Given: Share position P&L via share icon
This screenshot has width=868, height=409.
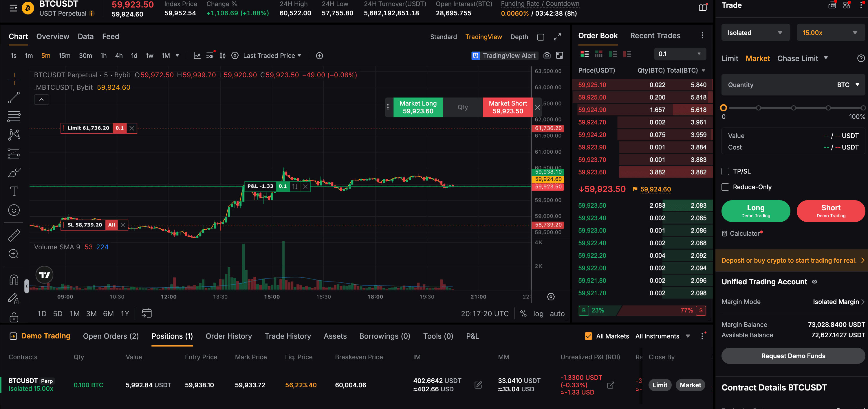Looking at the screenshot, I should 610,385.
